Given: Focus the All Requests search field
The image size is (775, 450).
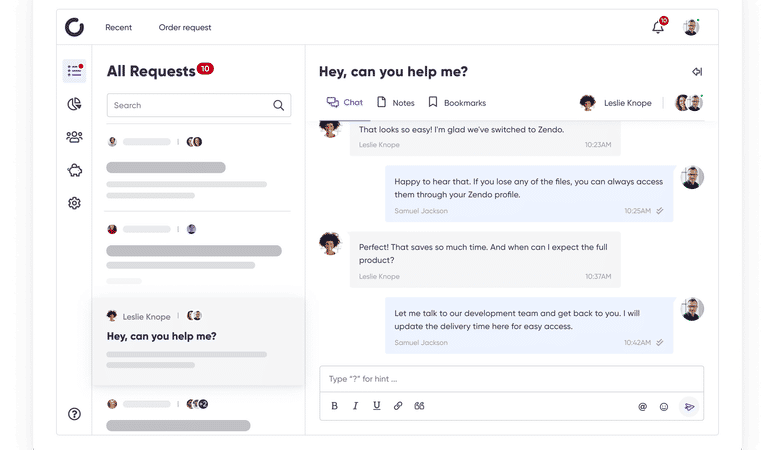Looking at the screenshot, I should coord(199,105).
